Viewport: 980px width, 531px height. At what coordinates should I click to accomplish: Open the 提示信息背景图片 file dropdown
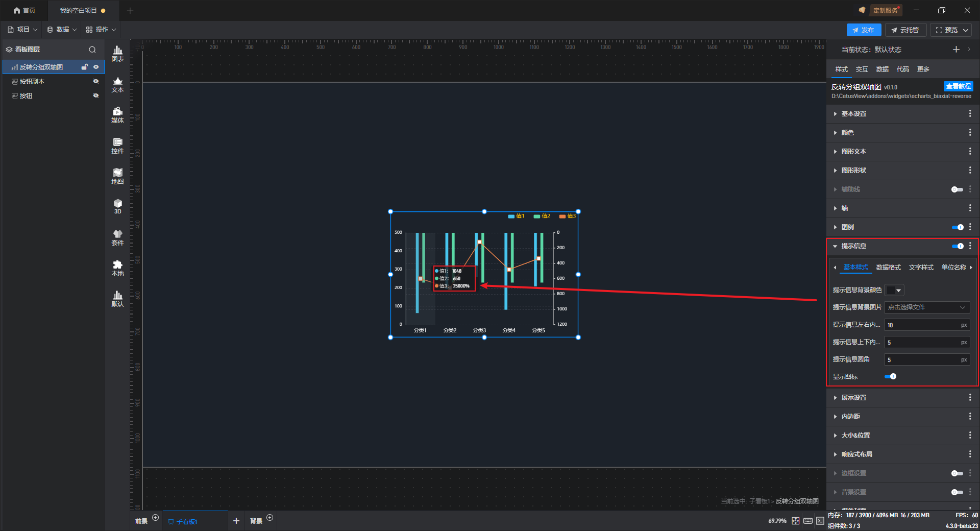(x=926, y=307)
